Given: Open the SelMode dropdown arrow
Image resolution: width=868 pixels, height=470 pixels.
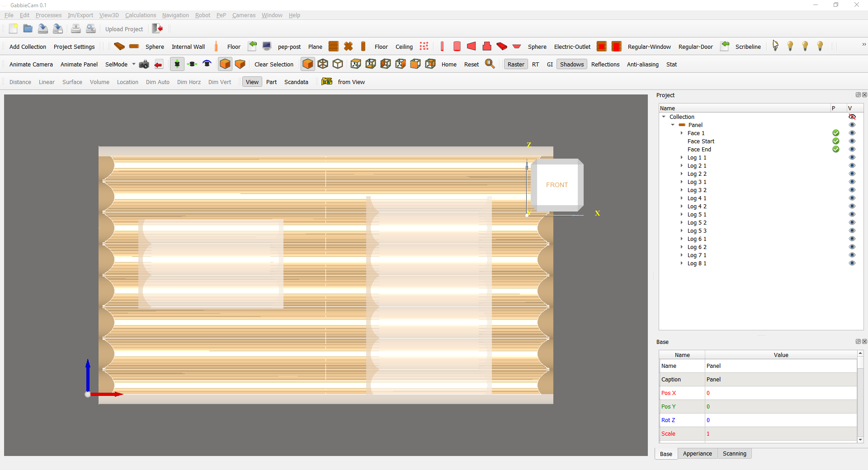Looking at the screenshot, I should (x=134, y=64).
